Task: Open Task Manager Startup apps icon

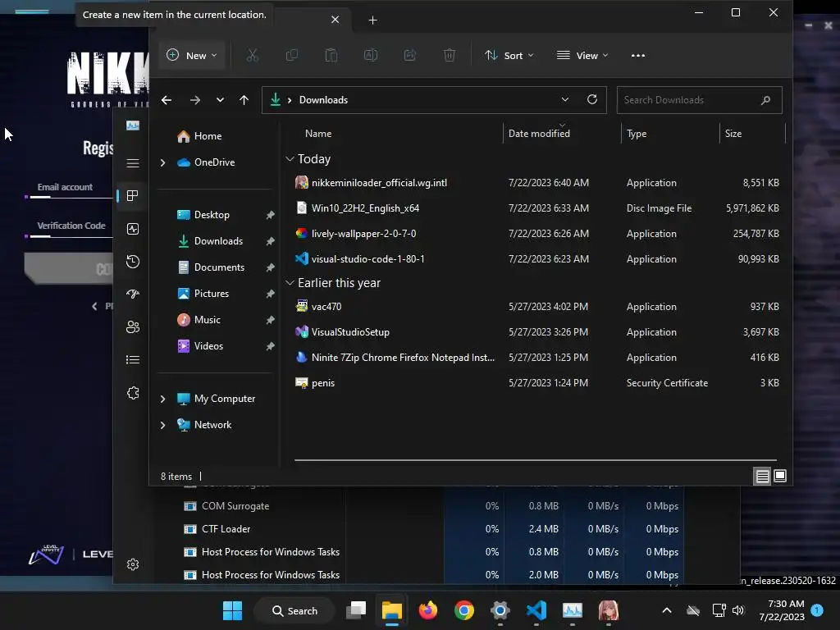Action: 133,294
